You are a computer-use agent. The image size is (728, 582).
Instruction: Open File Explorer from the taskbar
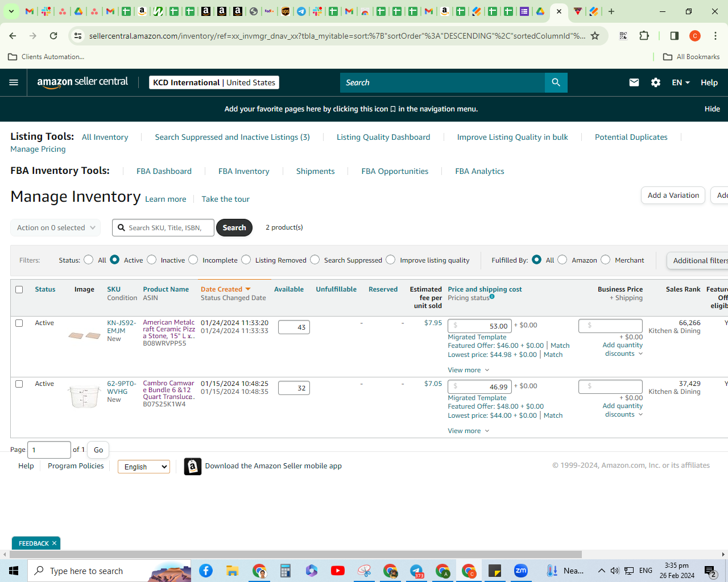pyautogui.click(x=232, y=571)
